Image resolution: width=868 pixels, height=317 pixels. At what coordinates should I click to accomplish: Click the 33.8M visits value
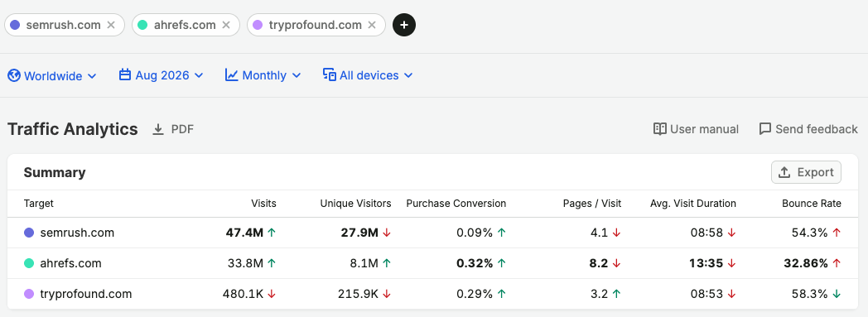(x=245, y=263)
